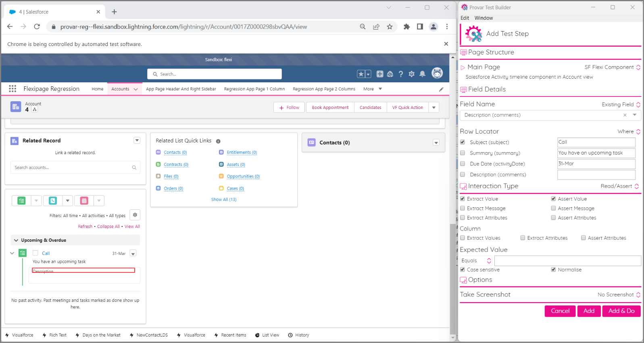
Task: Open the Window menu in Provar
Action: pos(484,18)
